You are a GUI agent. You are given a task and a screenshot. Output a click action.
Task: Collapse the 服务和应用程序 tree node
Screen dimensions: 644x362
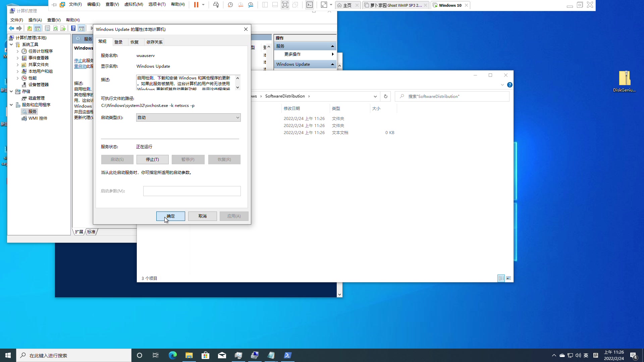point(11,105)
